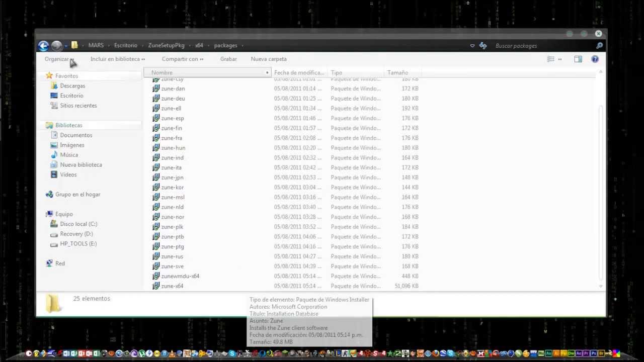The image size is (644, 362).
Task: Sort by the Tipo column header
Action: click(356, 73)
